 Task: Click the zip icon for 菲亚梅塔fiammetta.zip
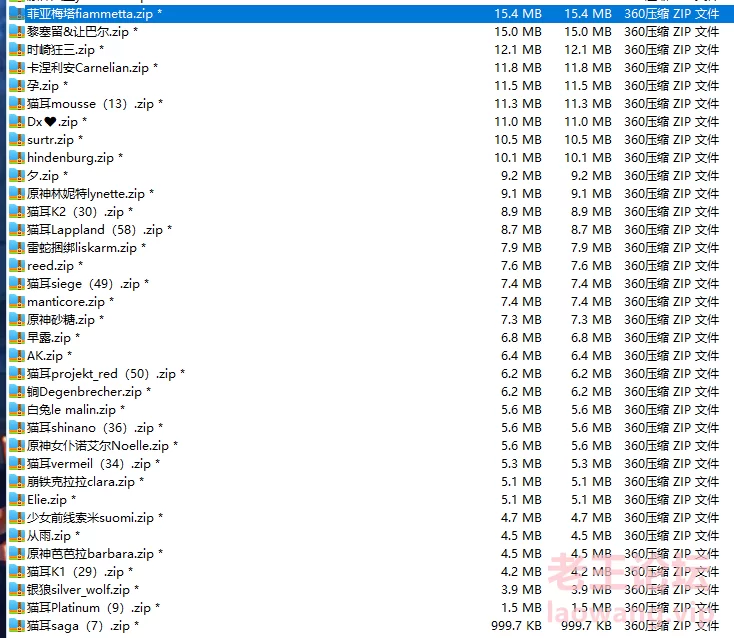pyautogui.click(x=17, y=14)
